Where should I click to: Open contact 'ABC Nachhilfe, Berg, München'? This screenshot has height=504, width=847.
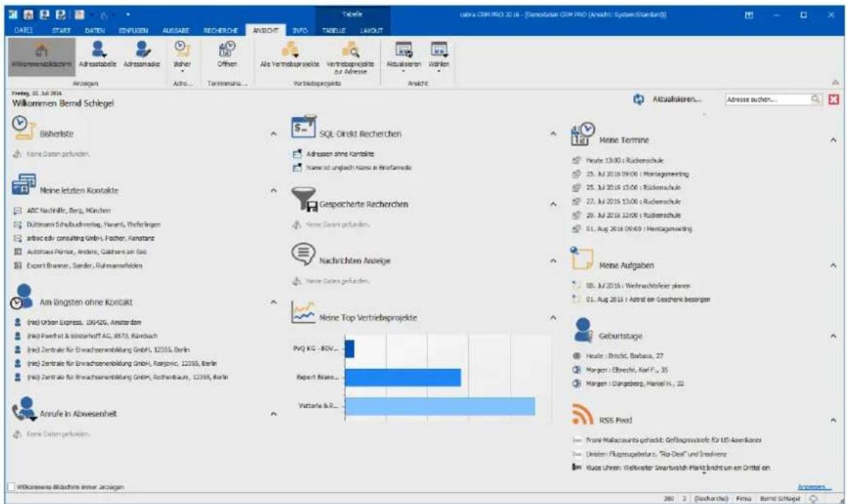[68, 211]
